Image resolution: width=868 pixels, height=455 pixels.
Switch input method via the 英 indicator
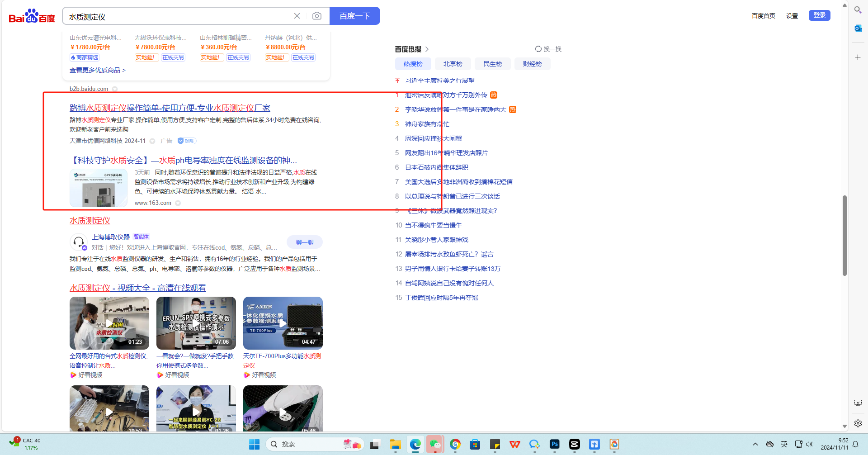784,444
